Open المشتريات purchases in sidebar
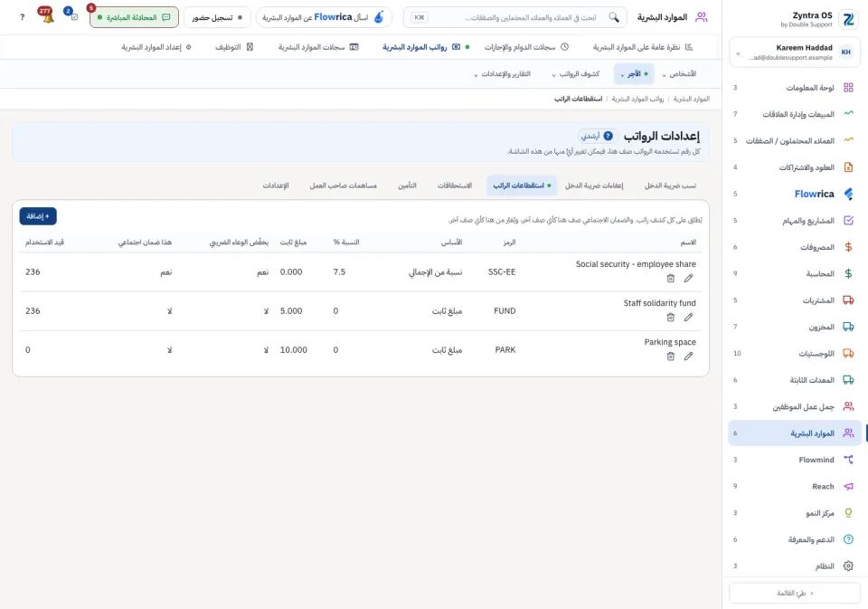The height and width of the screenshot is (609, 868). [x=795, y=300]
